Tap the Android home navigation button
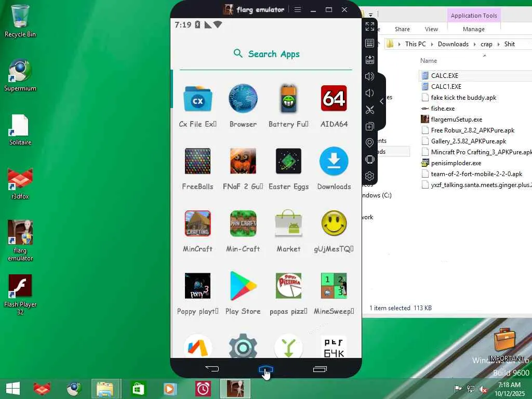532x399 pixels. [265, 369]
